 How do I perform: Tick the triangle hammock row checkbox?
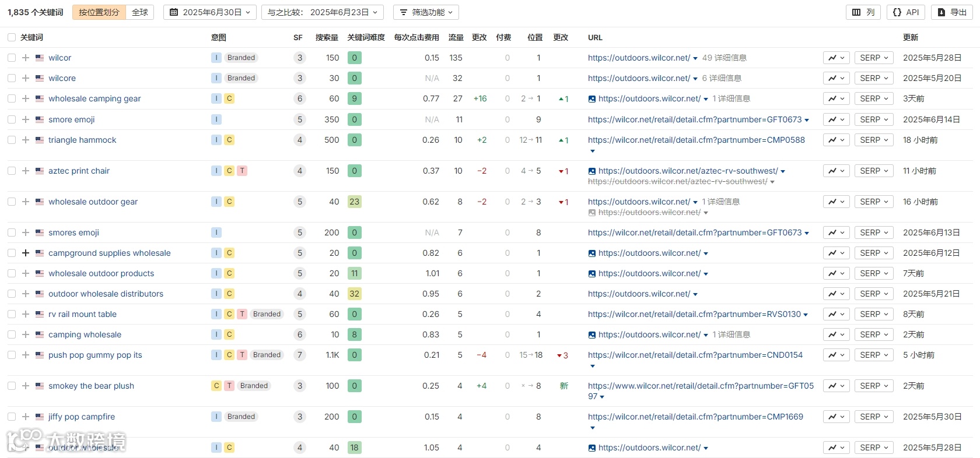[12, 140]
